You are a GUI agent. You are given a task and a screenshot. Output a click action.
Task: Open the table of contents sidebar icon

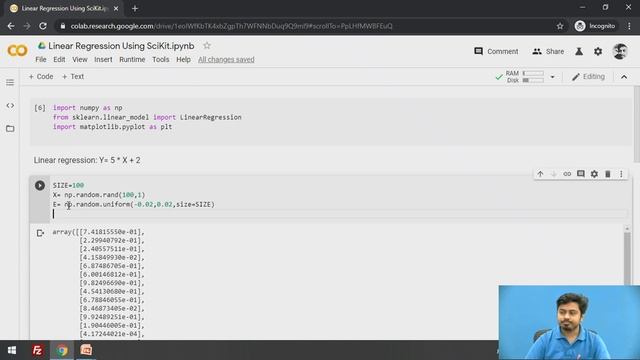(x=10, y=82)
